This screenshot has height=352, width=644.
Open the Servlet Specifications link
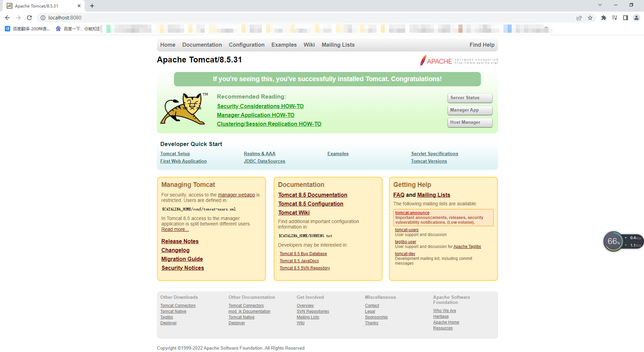[x=435, y=154]
